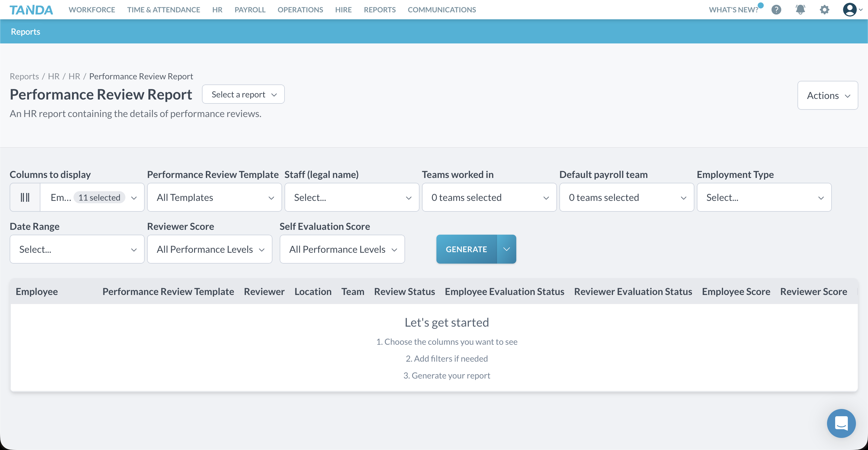Open the help icon in the top bar
868x450 pixels.
[776, 10]
